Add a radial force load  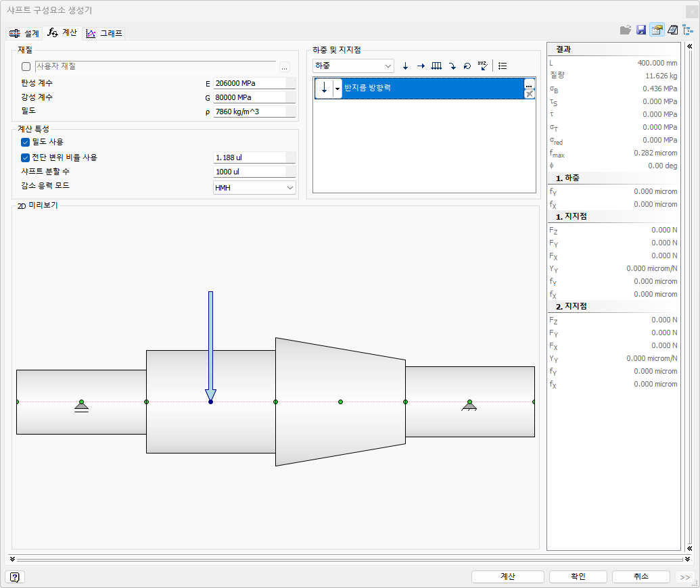pyautogui.click(x=405, y=66)
